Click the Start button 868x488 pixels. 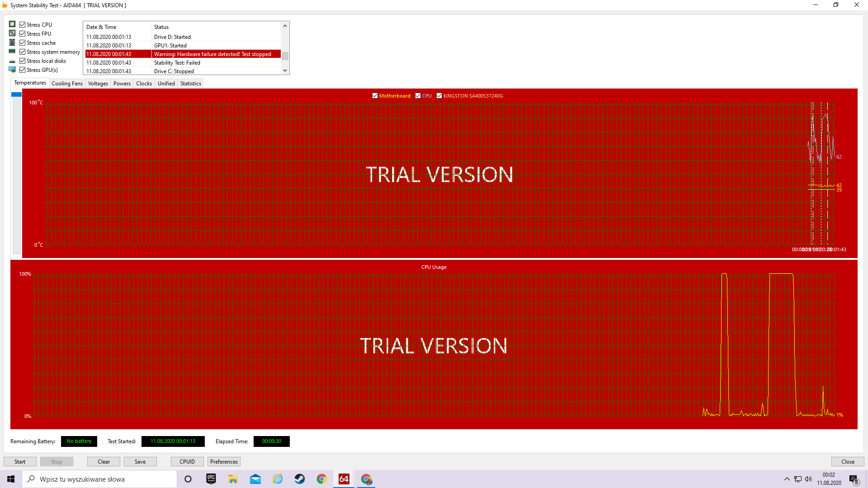tap(20, 461)
